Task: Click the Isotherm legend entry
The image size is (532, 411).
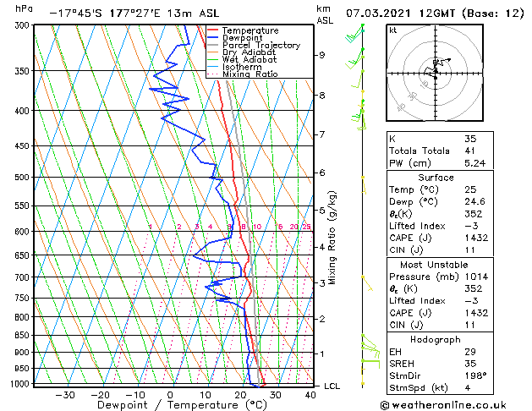Action: coord(242,67)
